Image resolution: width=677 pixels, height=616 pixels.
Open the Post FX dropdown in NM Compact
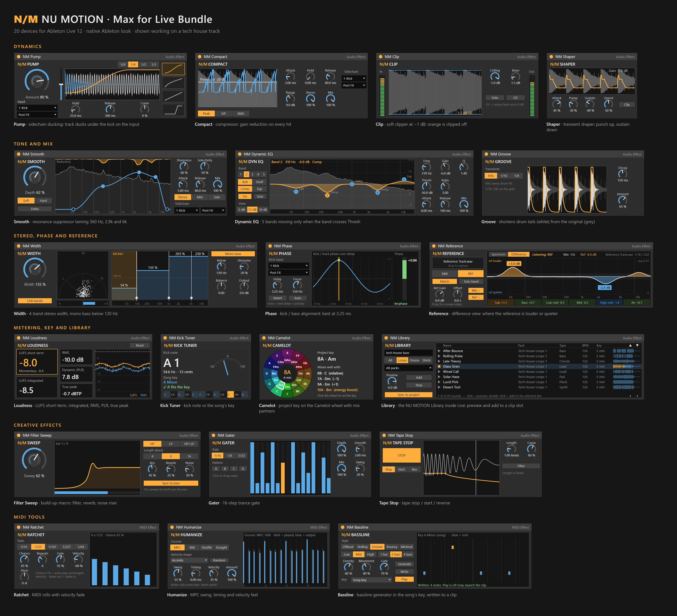pos(354,85)
